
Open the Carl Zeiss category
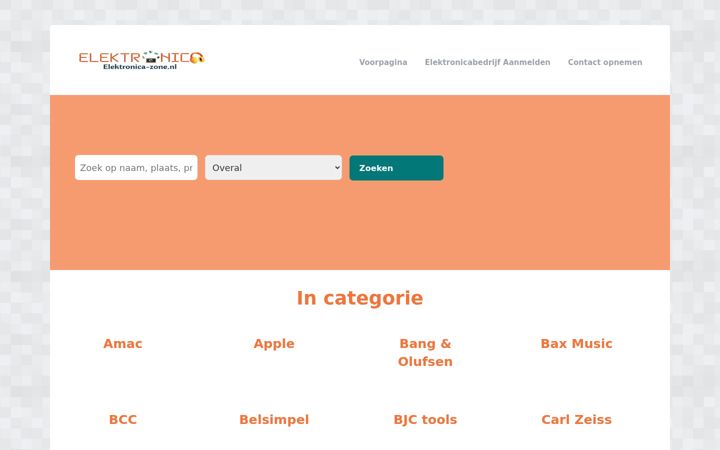(x=576, y=419)
